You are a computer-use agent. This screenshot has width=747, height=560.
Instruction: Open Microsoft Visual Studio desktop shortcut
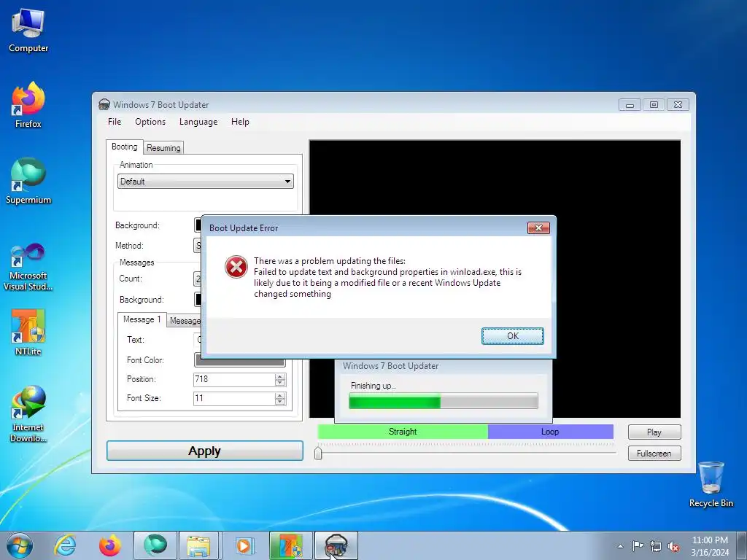(x=28, y=267)
